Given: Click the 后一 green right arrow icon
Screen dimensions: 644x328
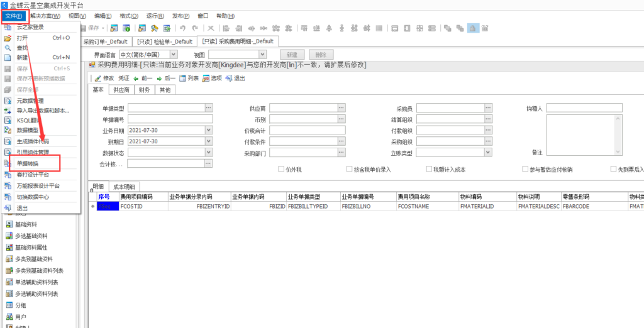Looking at the screenshot, I should [x=159, y=79].
